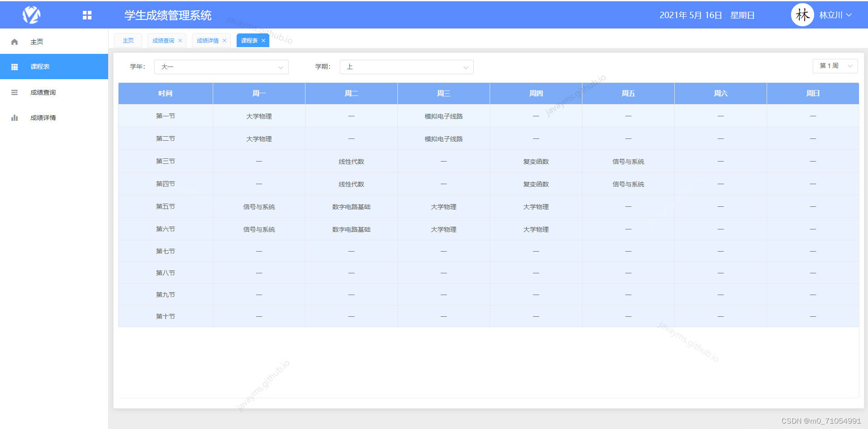Click the grid apps icon in the header

86,14
